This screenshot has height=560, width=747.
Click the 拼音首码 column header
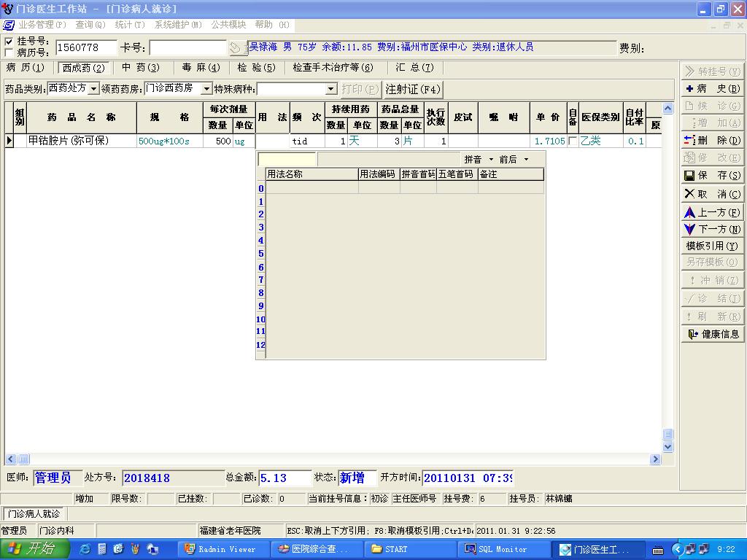(x=418, y=174)
